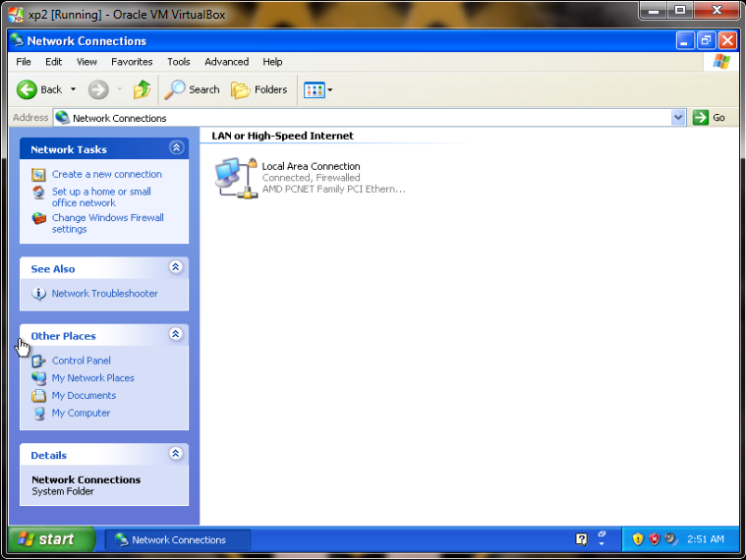746x560 pixels.
Task: Open the Forward history dropdown arrow
Action: pyautogui.click(x=120, y=88)
